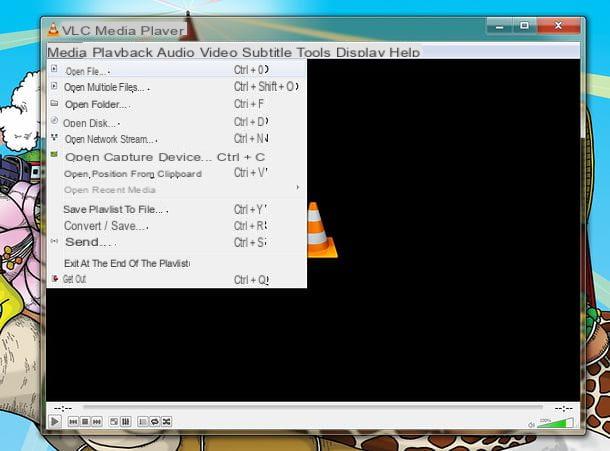
Task: Click the VLC cone in the video area
Action: (x=323, y=230)
